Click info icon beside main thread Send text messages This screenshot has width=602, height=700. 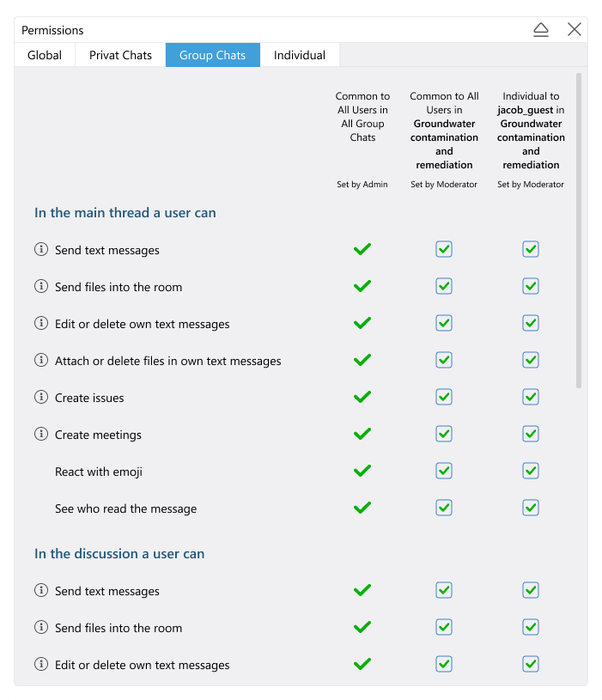[40, 250]
